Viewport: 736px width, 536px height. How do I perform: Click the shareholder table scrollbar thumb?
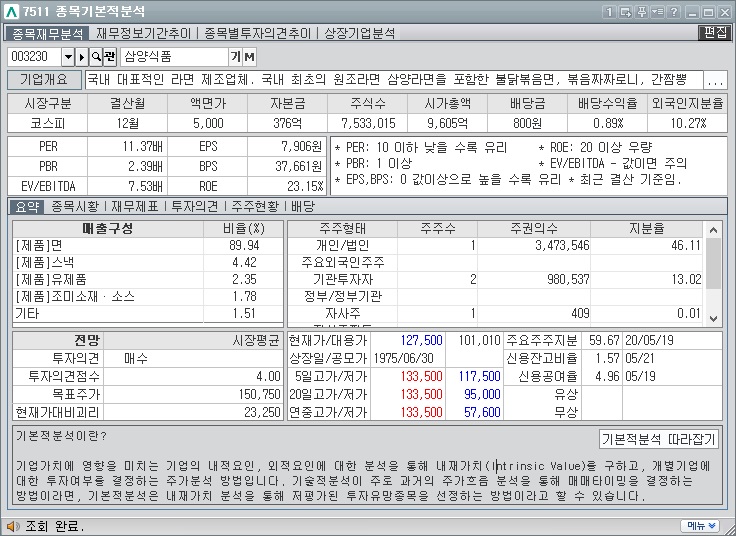713,263
